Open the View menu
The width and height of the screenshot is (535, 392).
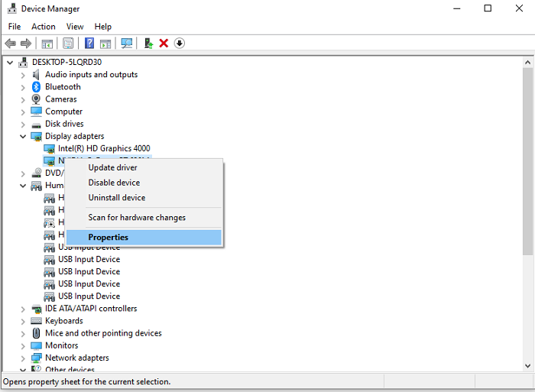(x=75, y=27)
